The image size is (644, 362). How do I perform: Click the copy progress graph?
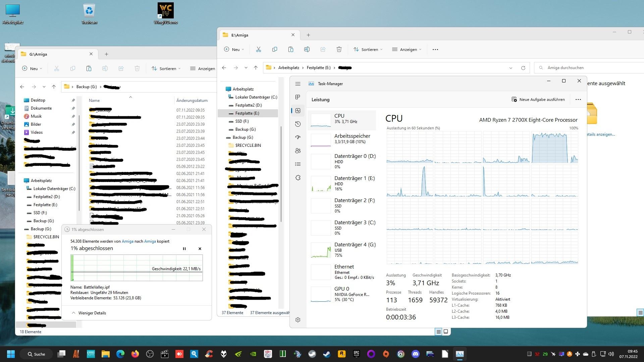[x=137, y=268]
